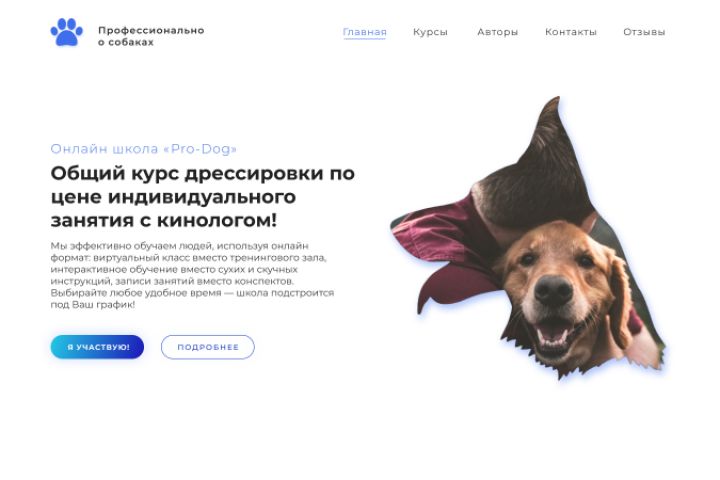Click the underline beneath the Главная tab

click(x=365, y=39)
